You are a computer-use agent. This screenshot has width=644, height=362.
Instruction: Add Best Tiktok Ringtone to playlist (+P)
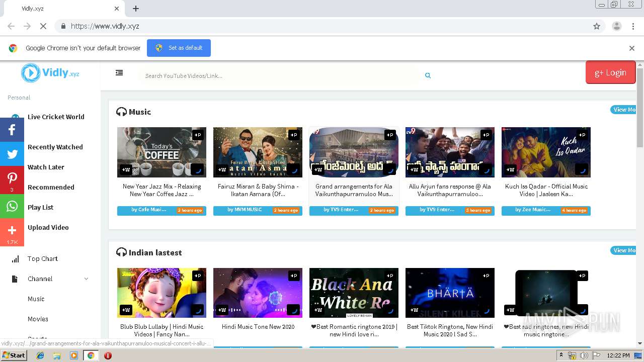[x=486, y=276]
